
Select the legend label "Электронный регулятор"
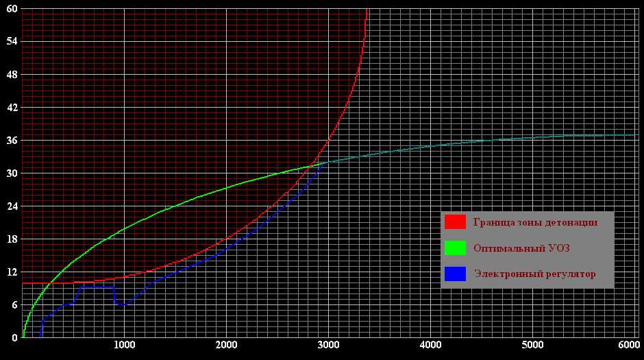[535, 274]
